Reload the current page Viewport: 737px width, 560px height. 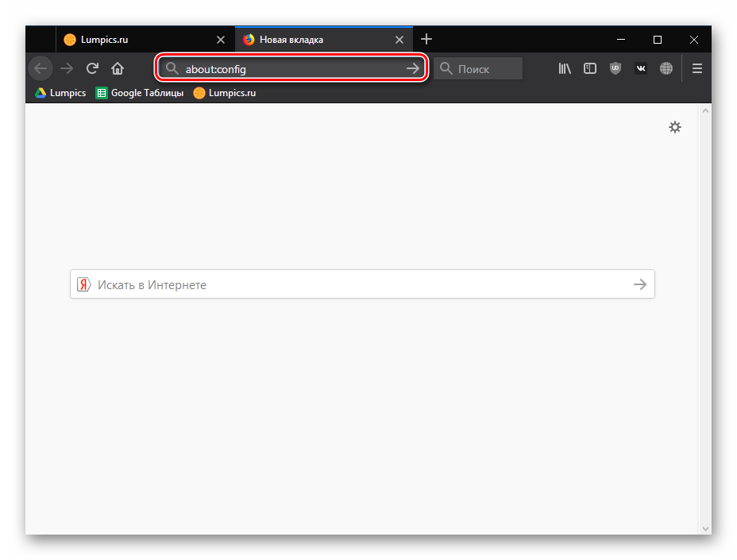click(x=92, y=68)
